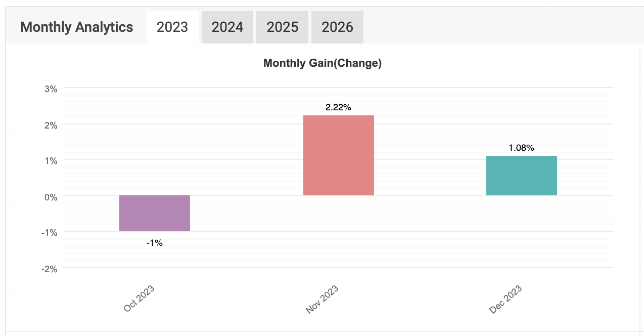Click the -2% y-axis label
This screenshot has height=336, width=644.
click(x=50, y=269)
